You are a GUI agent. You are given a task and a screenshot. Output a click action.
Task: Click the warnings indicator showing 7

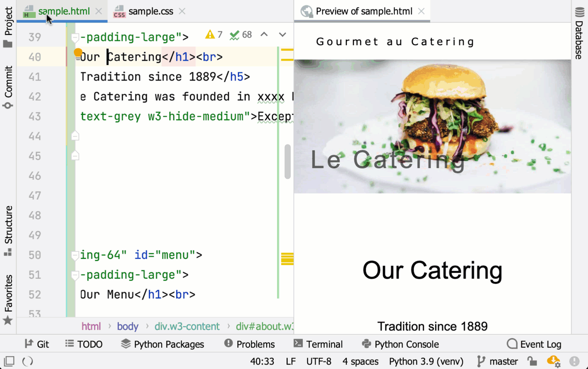(x=213, y=35)
